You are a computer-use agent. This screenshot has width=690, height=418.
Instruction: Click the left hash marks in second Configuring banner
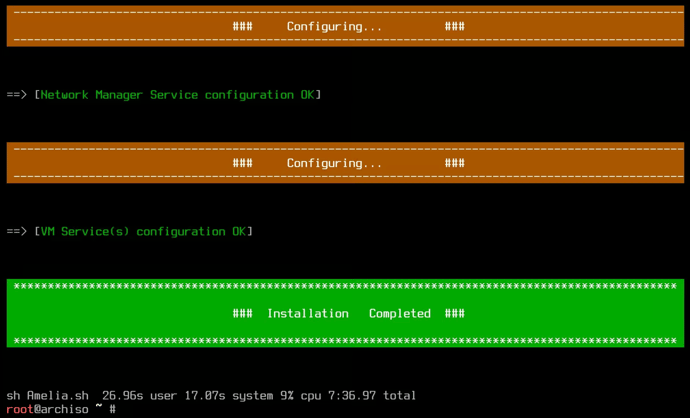coord(242,163)
